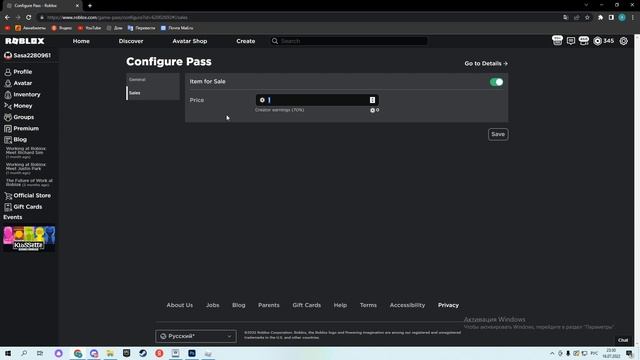Open Inventory in the sidebar
640x360 pixels.
click(x=22, y=95)
